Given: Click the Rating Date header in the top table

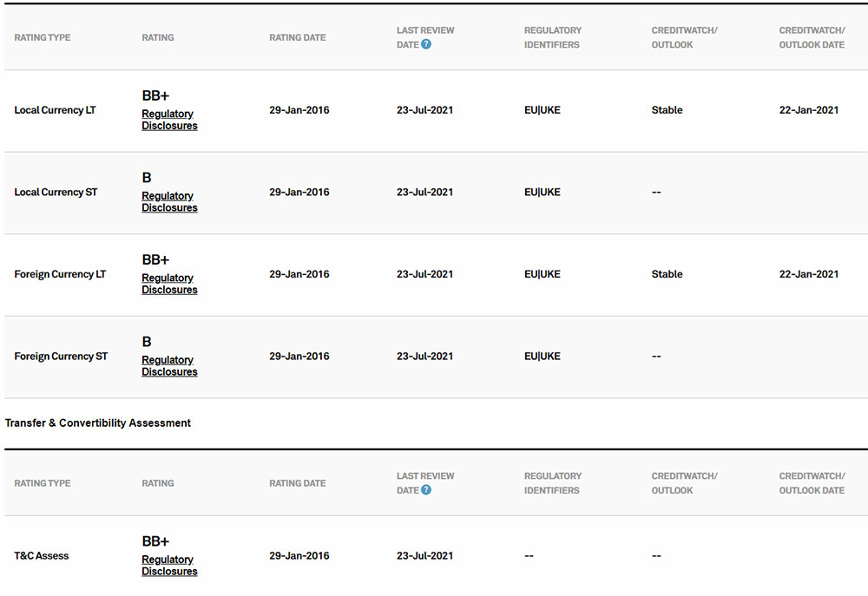Looking at the screenshot, I should (298, 38).
